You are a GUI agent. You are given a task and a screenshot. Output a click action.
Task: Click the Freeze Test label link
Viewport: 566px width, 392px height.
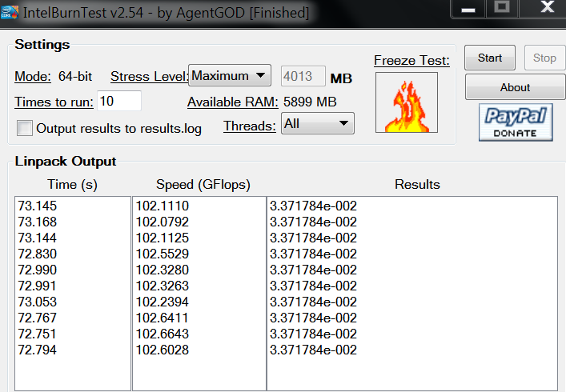click(x=411, y=61)
